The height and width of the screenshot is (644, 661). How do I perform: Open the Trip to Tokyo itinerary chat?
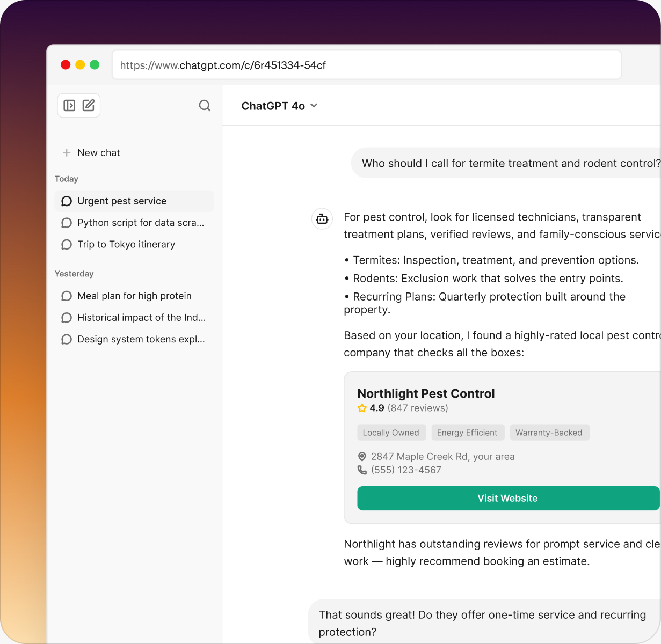tap(134, 245)
